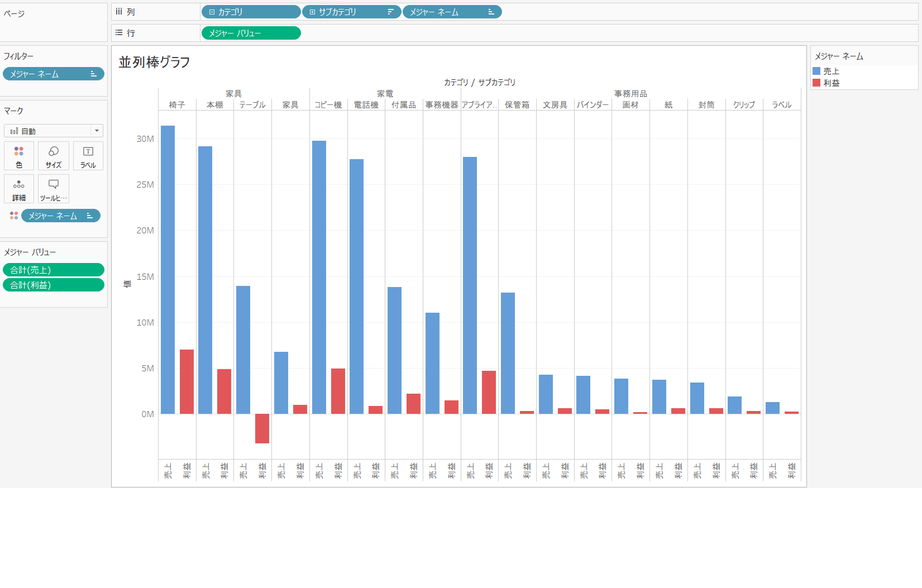Click the blue 椅子 sales bar
The image size is (922, 588).
(168, 270)
